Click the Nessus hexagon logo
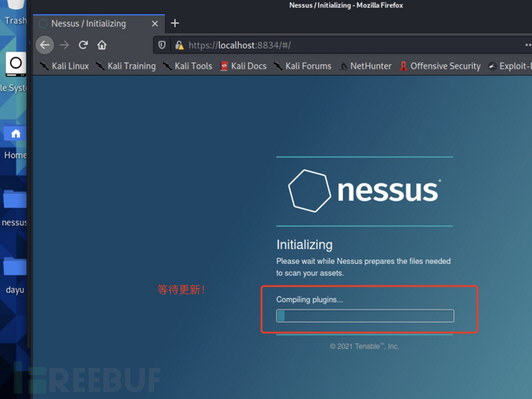Viewport: 532px width, 399px height. 309,191
